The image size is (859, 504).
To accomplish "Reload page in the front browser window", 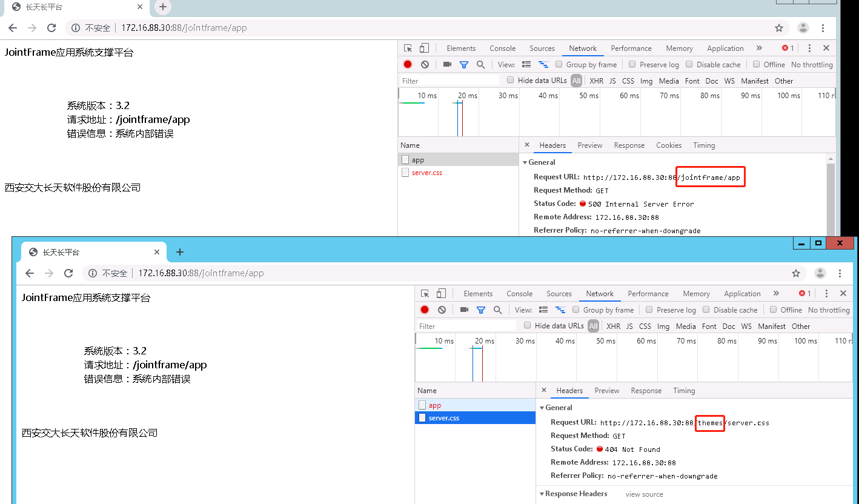I will coord(68,273).
